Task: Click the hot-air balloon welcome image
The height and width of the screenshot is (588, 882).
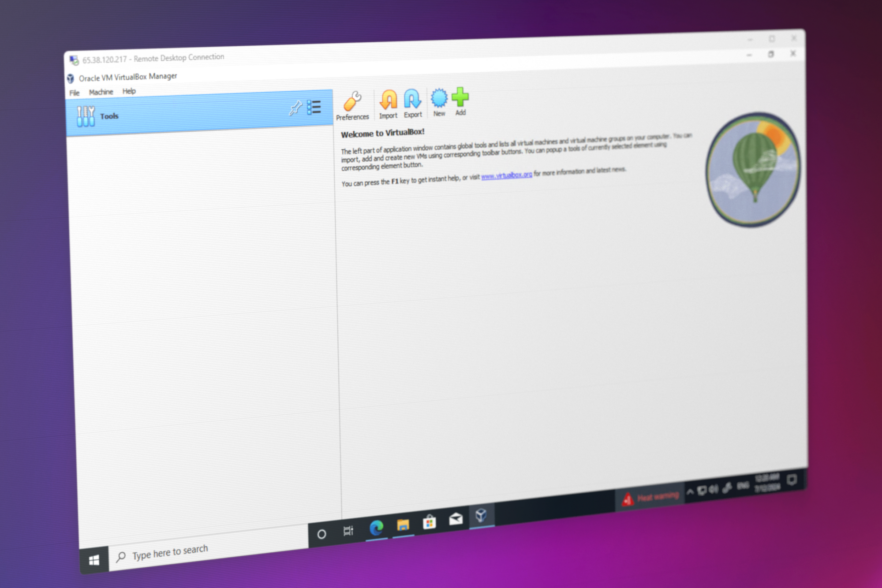Action: pyautogui.click(x=754, y=169)
